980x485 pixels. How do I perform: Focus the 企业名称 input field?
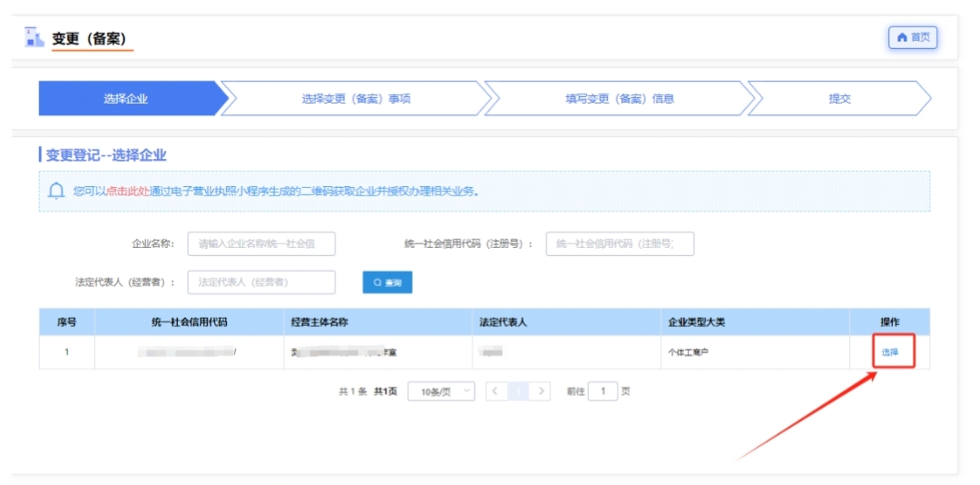click(261, 243)
